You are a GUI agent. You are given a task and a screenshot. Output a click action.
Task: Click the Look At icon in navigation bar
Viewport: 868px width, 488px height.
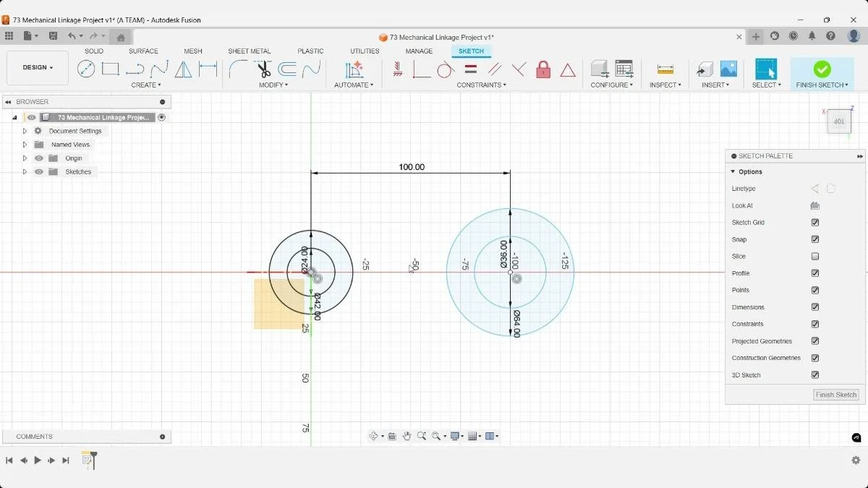[392, 436]
